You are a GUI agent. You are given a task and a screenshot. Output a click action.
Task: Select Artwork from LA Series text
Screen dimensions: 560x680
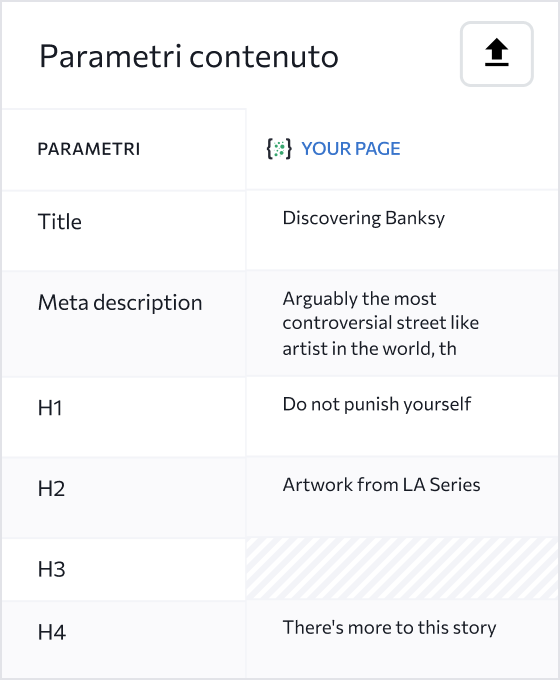pyautogui.click(x=381, y=484)
